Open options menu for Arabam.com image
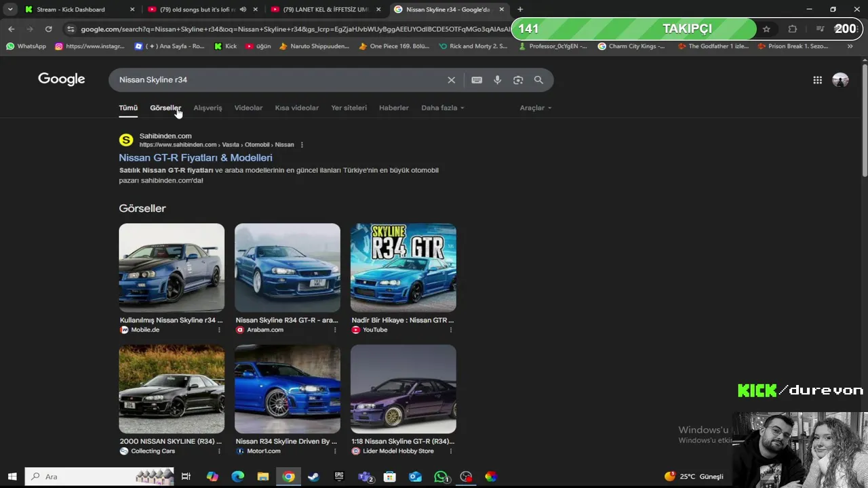The image size is (868, 488). [335, 330]
